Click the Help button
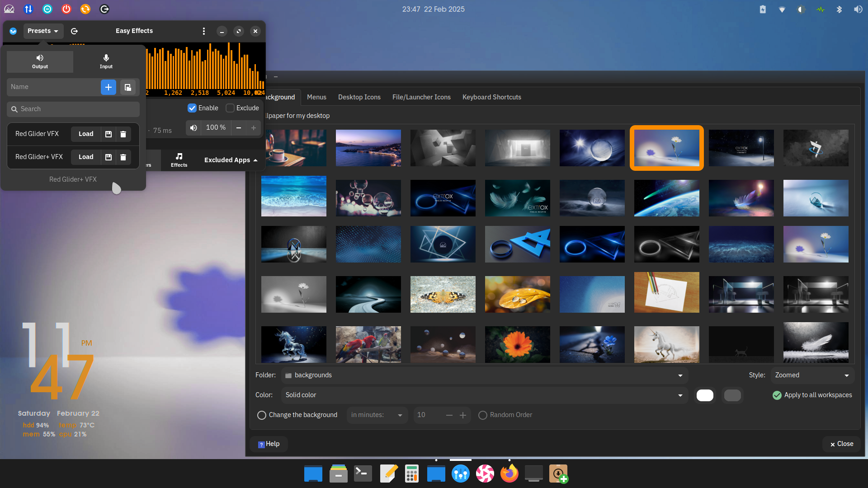868x488 pixels. click(x=269, y=444)
